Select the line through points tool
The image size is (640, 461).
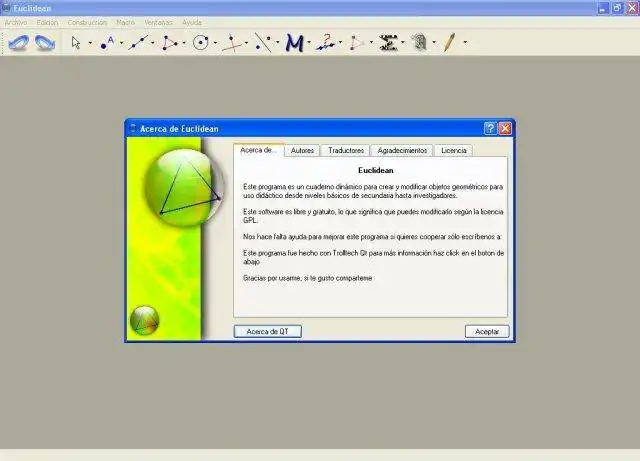138,42
